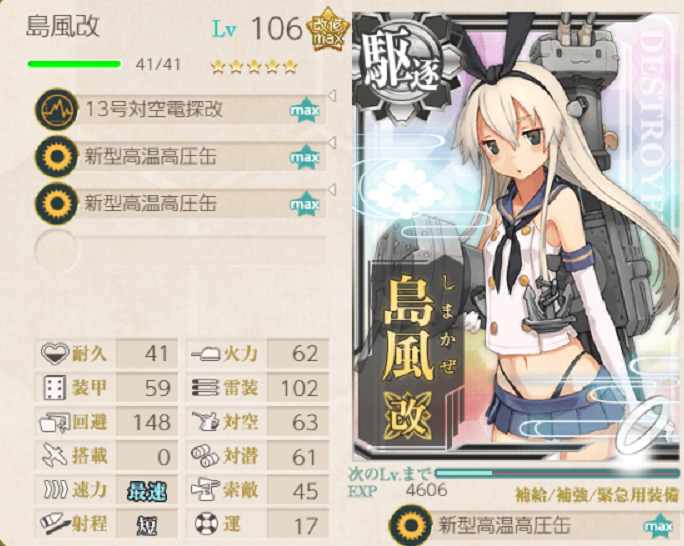The height and width of the screenshot is (546, 684).
Task: Click the 運 lifebuoy icon
Action: [x=205, y=524]
